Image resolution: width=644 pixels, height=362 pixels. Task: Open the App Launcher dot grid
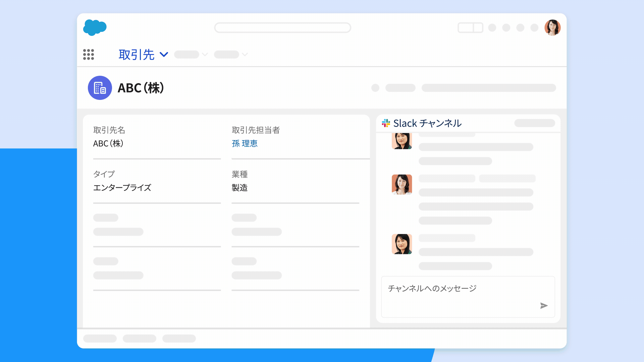[x=89, y=54]
